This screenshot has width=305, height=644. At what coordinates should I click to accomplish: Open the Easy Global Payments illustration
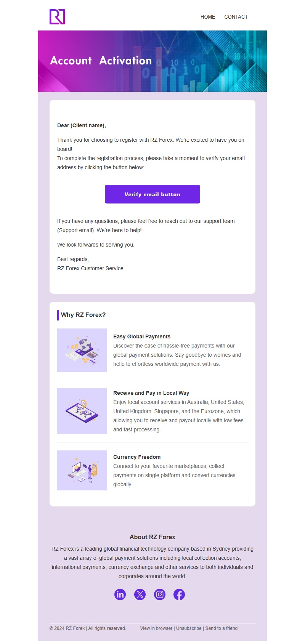(82, 350)
